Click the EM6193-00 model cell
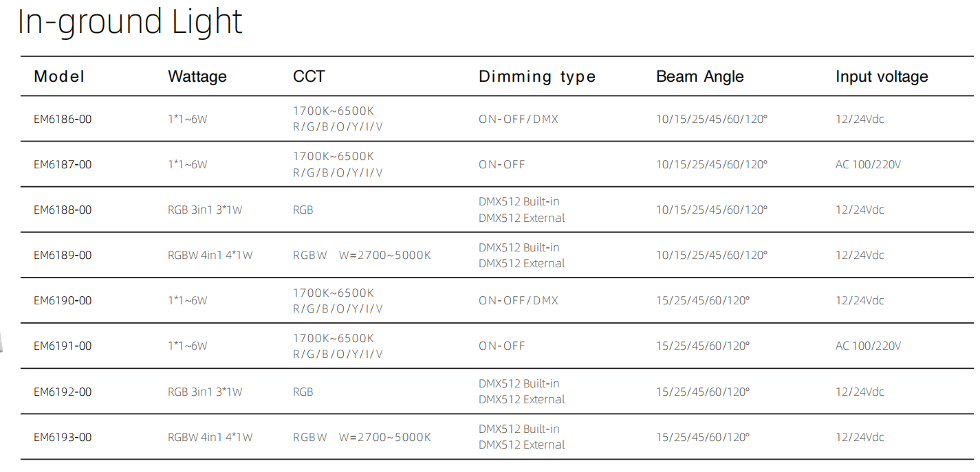The width and height of the screenshot is (980, 472). [x=63, y=437]
